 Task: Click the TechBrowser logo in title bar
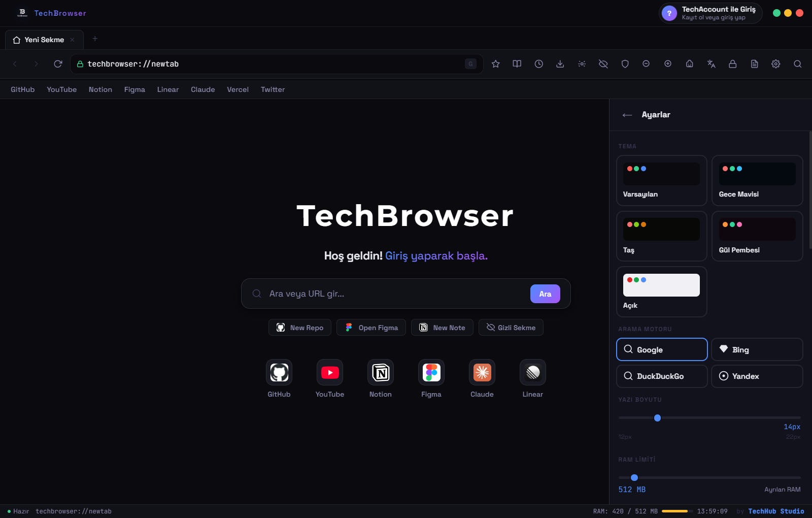coord(22,13)
